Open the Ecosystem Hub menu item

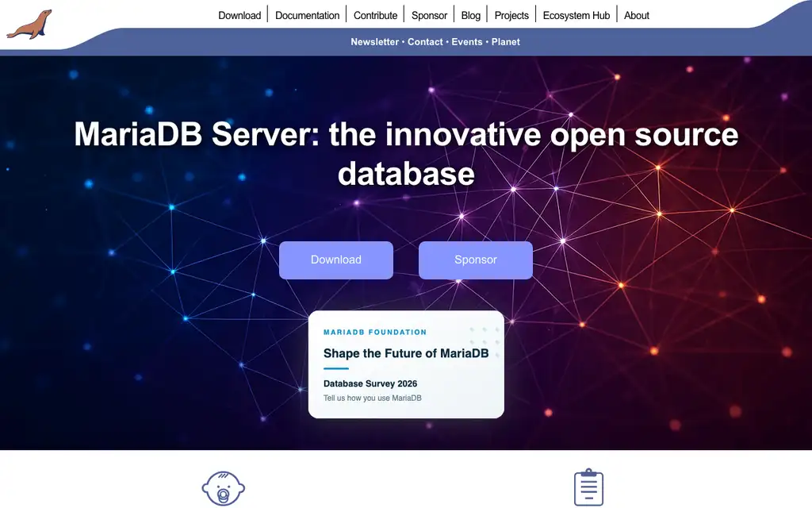(x=576, y=16)
